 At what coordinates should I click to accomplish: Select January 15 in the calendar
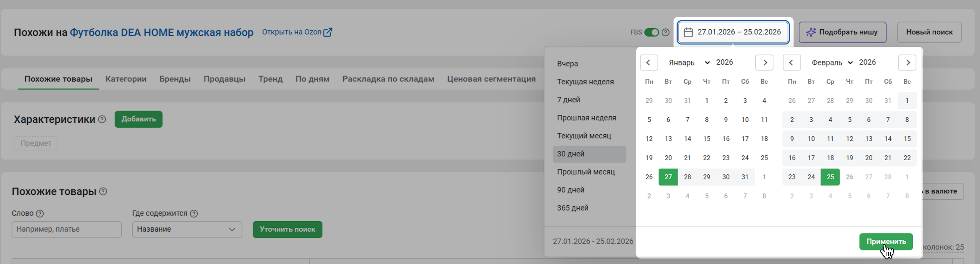tap(706, 139)
